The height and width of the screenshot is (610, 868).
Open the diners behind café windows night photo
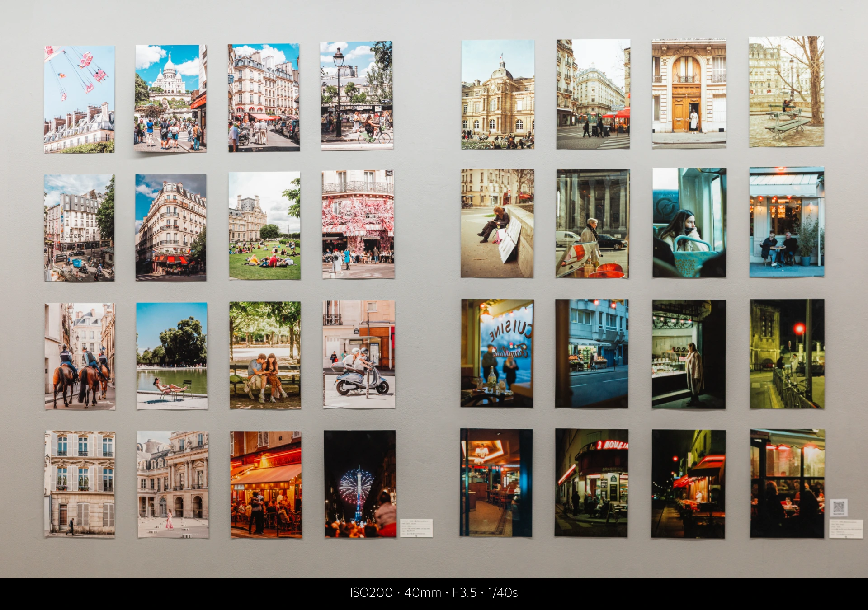pyautogui.click(x=788, y=483)
